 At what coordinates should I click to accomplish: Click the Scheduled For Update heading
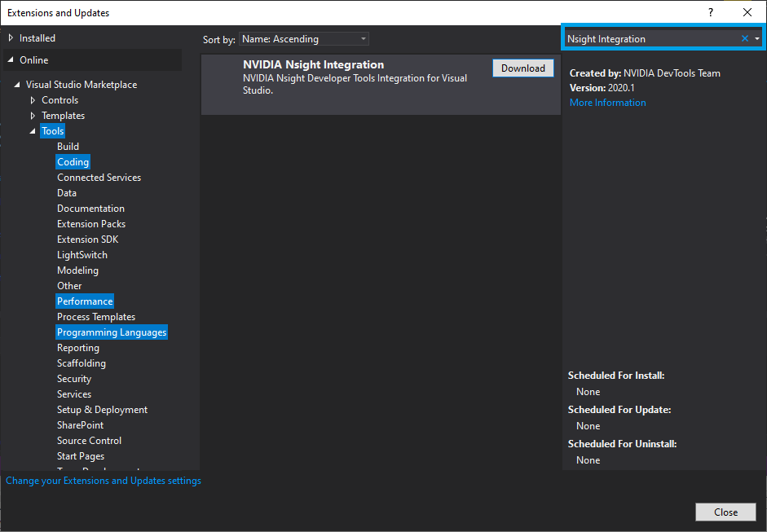(x=619, y=410)
